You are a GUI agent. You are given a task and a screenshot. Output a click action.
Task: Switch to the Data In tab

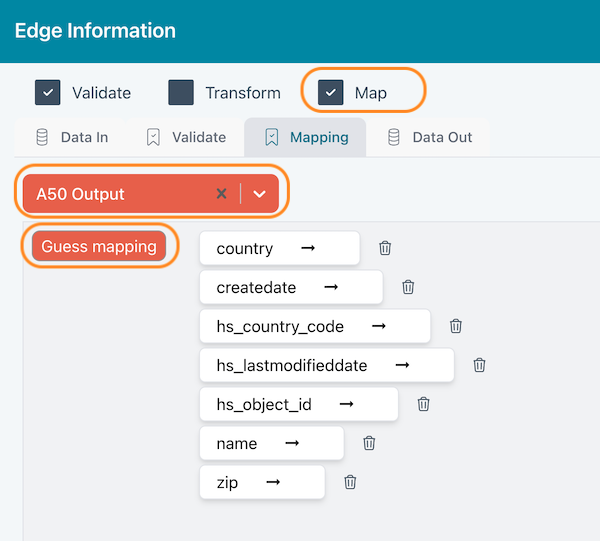[71, 137]
